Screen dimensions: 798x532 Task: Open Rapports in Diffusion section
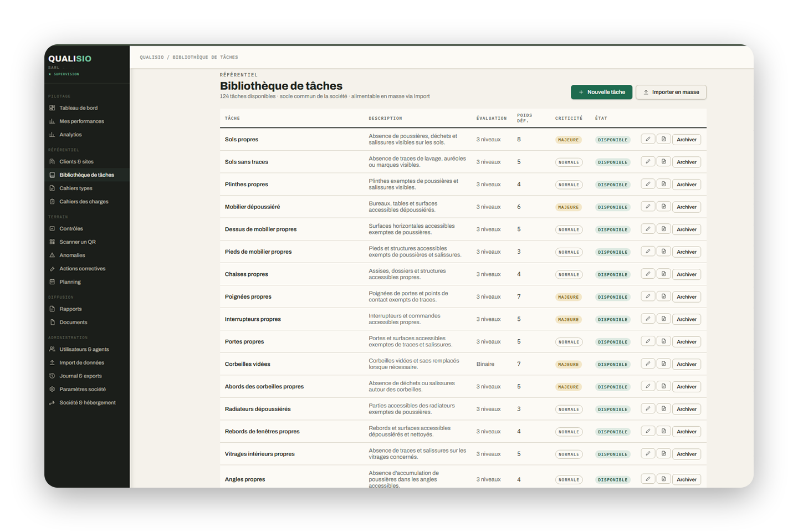coord(70,309)
